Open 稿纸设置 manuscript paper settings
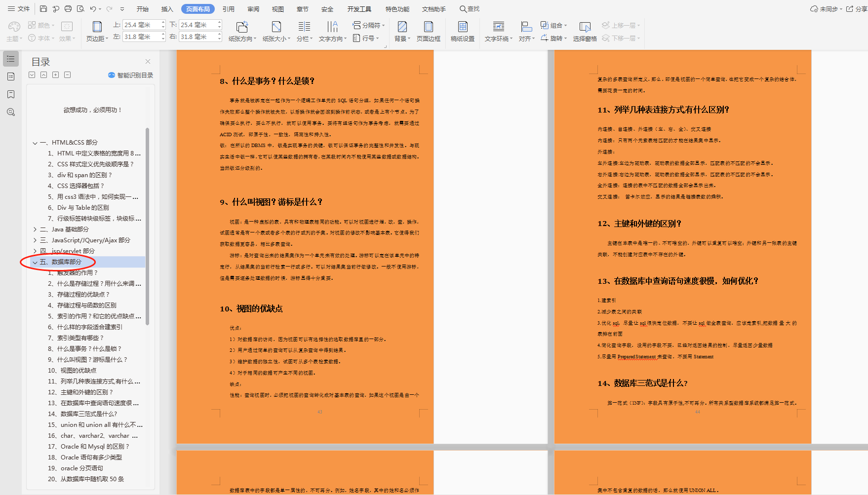 click(x=463, y=32)
